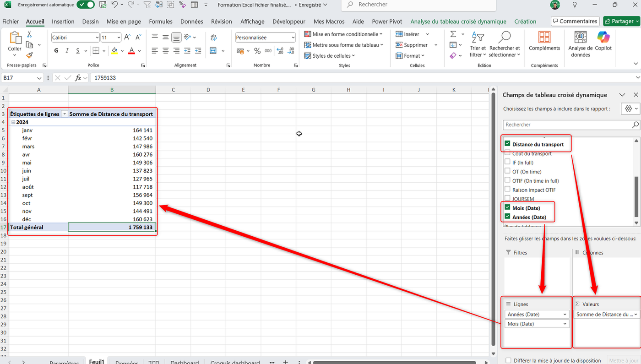Open Analyse du tableau croisé dynamique tab
Screen dimensions: 641x364
[x=458, y=22]
